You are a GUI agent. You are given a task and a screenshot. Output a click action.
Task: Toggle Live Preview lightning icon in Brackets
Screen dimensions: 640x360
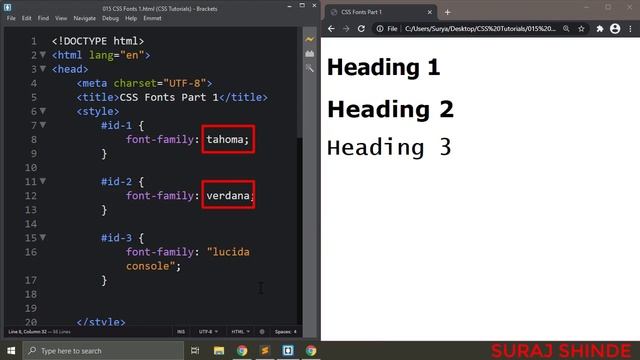pos(310,40)
